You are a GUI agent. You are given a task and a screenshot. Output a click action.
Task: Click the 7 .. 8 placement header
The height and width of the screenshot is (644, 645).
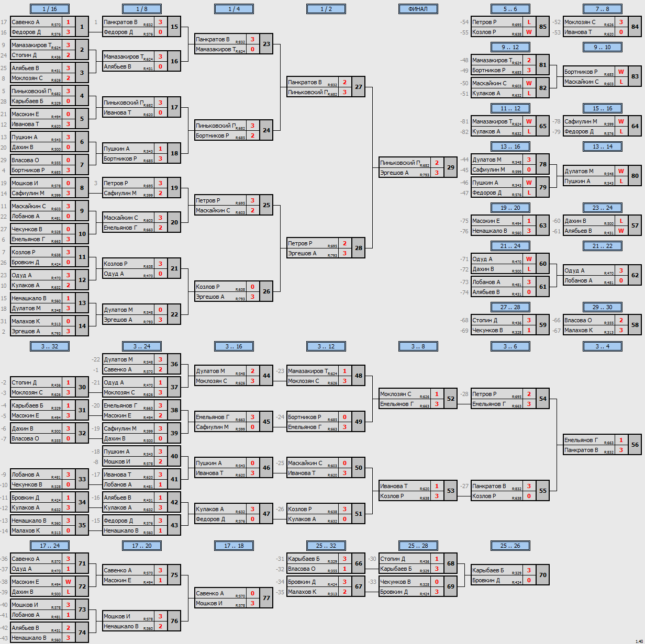(x=603, y=9)
